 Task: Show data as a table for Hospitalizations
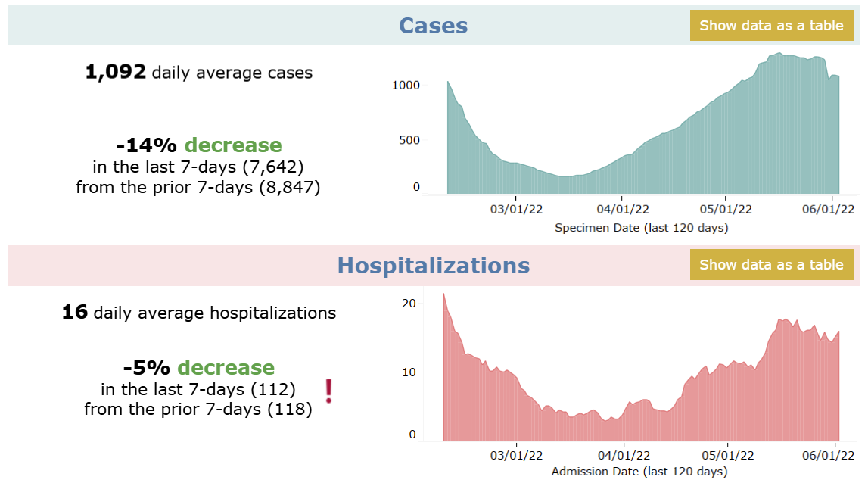click(771, 264)
